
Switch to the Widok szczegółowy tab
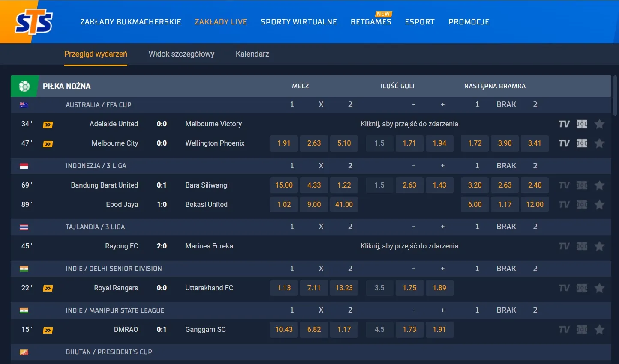181,54
